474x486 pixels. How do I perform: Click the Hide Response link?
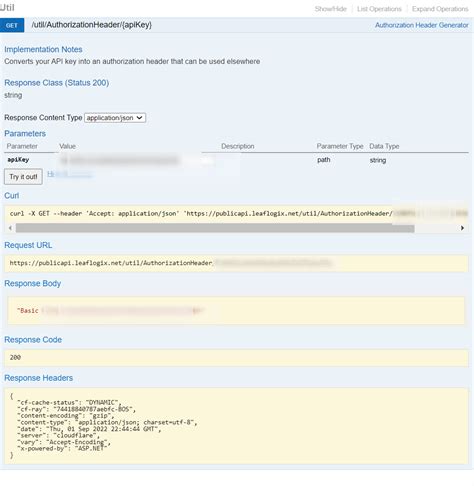(x=69, y=174)
